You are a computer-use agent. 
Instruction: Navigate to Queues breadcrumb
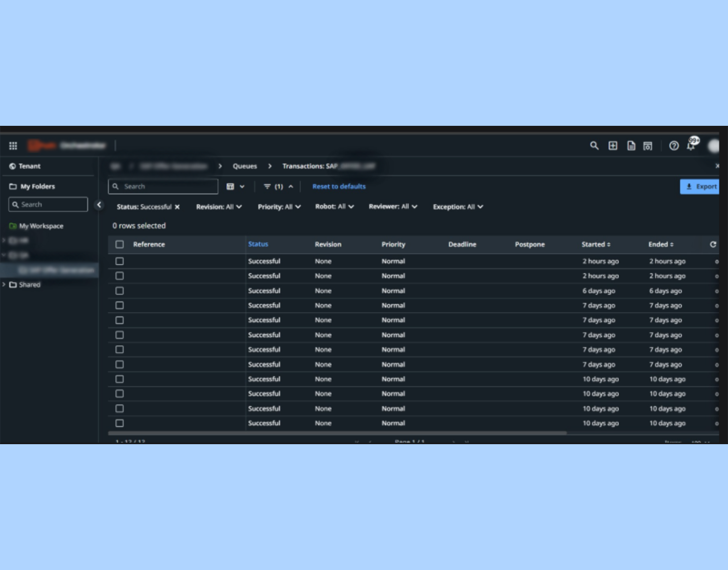click(245, 166)
